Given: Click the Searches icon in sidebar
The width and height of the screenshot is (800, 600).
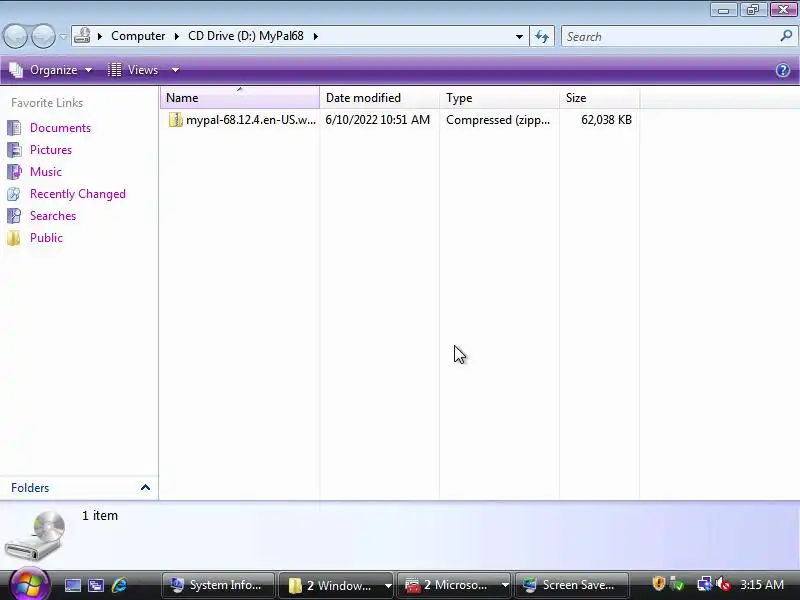Looking at the screenshot, I should click(14, 216).
